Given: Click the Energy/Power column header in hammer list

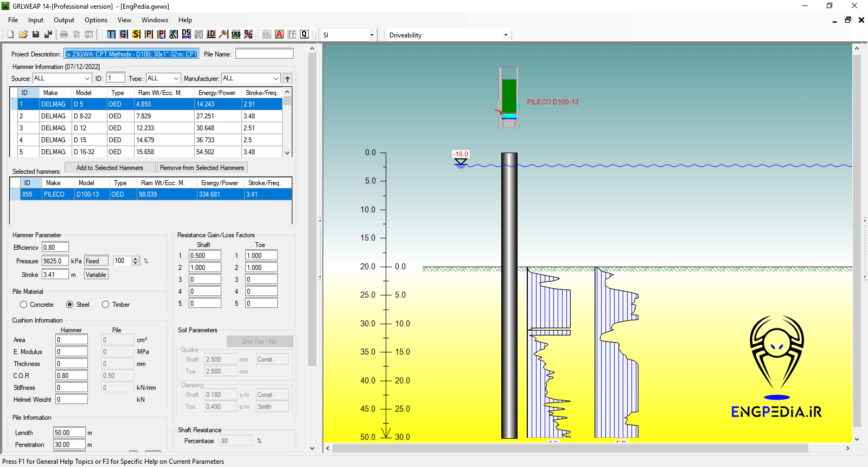Looking at the screenshot, I should coord(217,93).
